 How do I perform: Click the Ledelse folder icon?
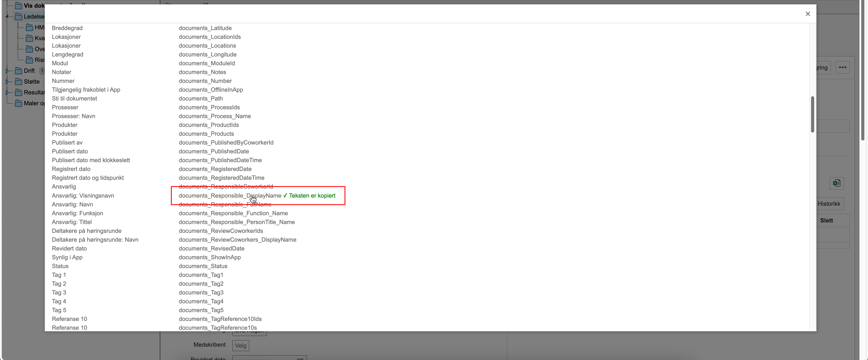click(x=19, y=16)
